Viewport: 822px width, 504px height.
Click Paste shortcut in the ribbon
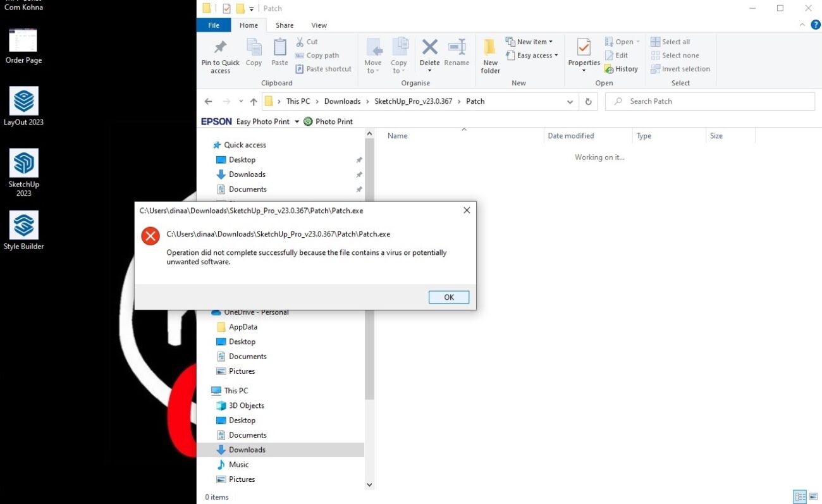click(x=323, y=69)
